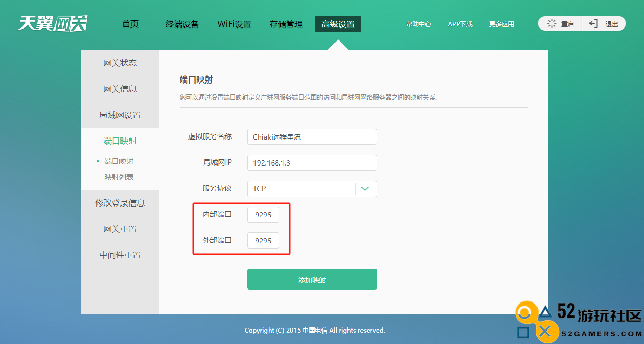Viewport: 644px width, 344px height.
Task: Click the 内部端口 label
Action: (x=217, y=214)
